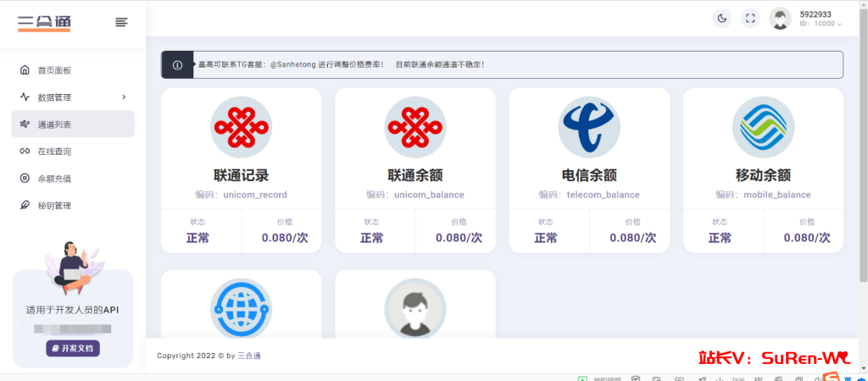The width and height of the screenshot is (868, 381).
Task: Click the target icon beside 余额充值
Action: [x=25, y=178]
